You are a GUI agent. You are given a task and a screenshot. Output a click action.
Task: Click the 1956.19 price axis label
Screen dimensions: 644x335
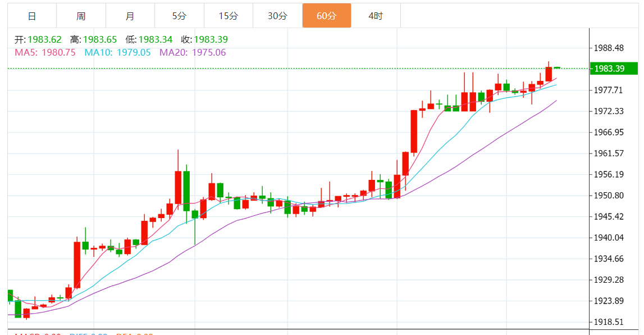[x=609, y=175]
